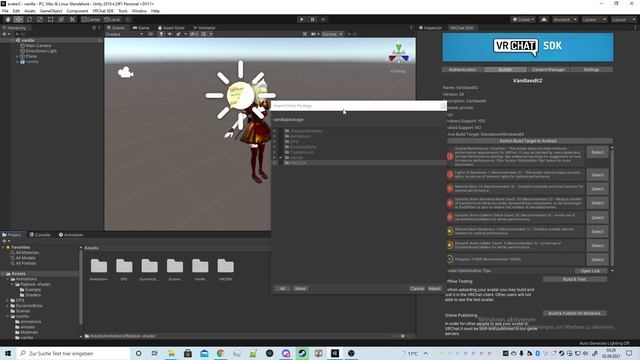Image resolution: width=640 pixels, height=360 pixels.
Task: Click Cancel in Import Unity Package dialog
Action: (x=417, y=289)
